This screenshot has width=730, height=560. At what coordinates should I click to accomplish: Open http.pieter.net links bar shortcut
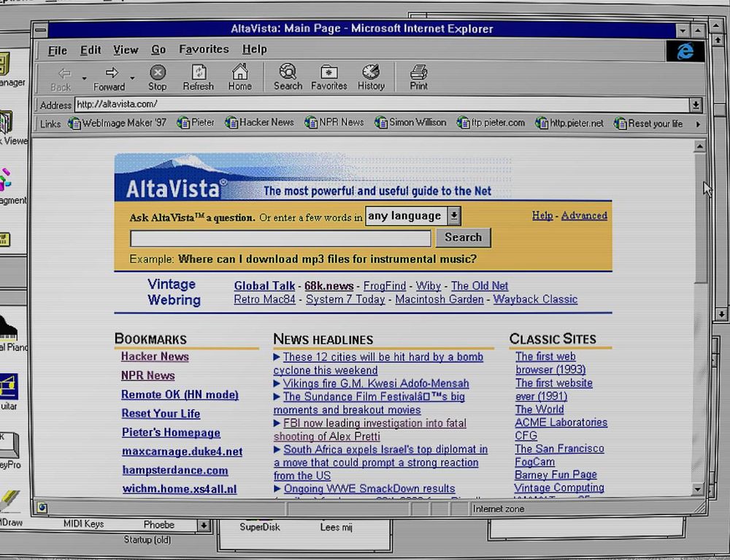tap(569, 123)
